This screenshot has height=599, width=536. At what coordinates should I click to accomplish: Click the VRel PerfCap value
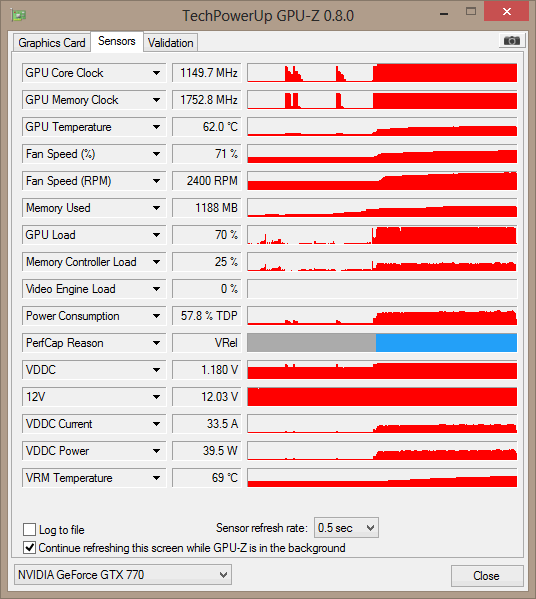[x=207, y=343]
